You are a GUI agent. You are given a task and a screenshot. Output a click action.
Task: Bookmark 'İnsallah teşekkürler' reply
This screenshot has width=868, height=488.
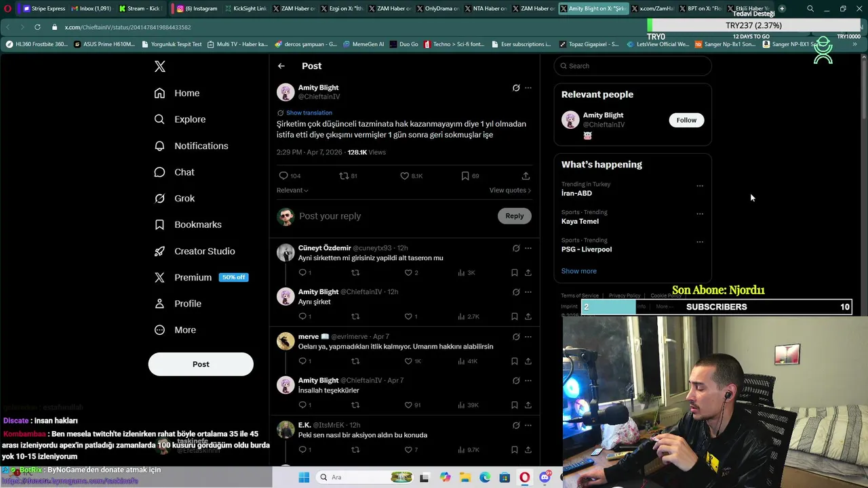point(515,405)
